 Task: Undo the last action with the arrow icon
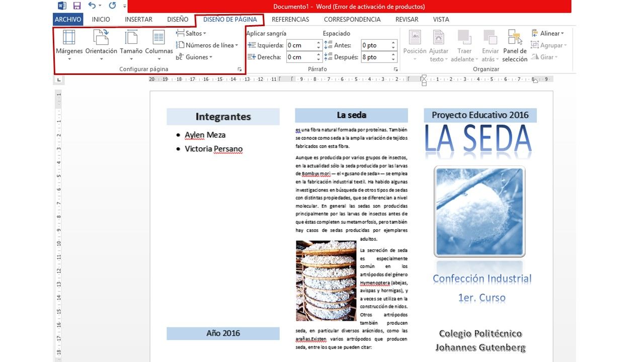pyautogui.click(x=92, y=6)
